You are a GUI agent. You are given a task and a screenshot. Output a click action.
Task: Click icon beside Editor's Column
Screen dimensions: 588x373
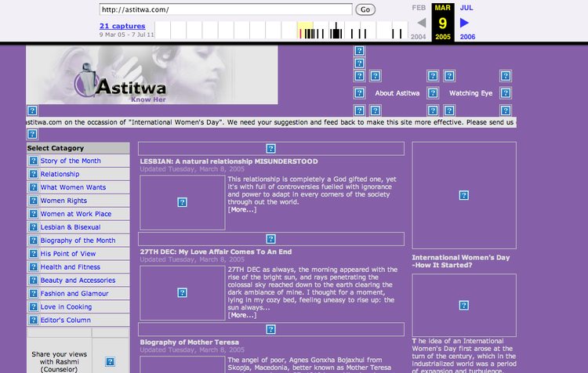click(x=33, y=320)
